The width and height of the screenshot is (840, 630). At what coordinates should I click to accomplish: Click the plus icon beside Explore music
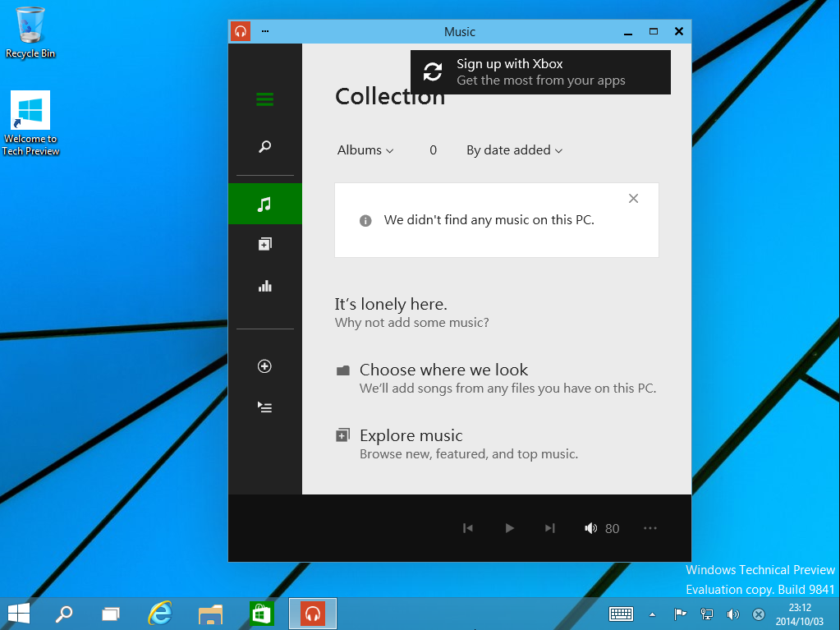pyautogui.click(x=343, y=435)
